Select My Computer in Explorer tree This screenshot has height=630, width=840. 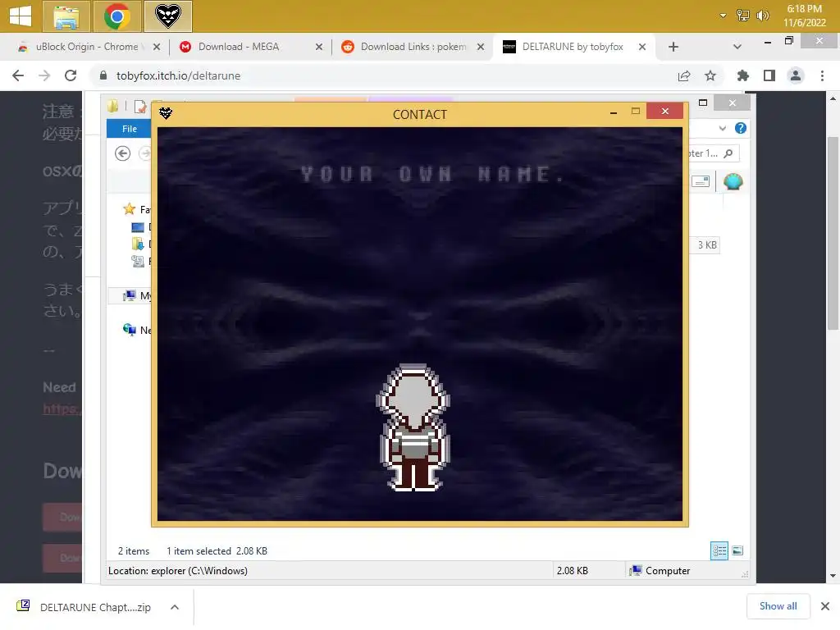click(x=129, y=295)
